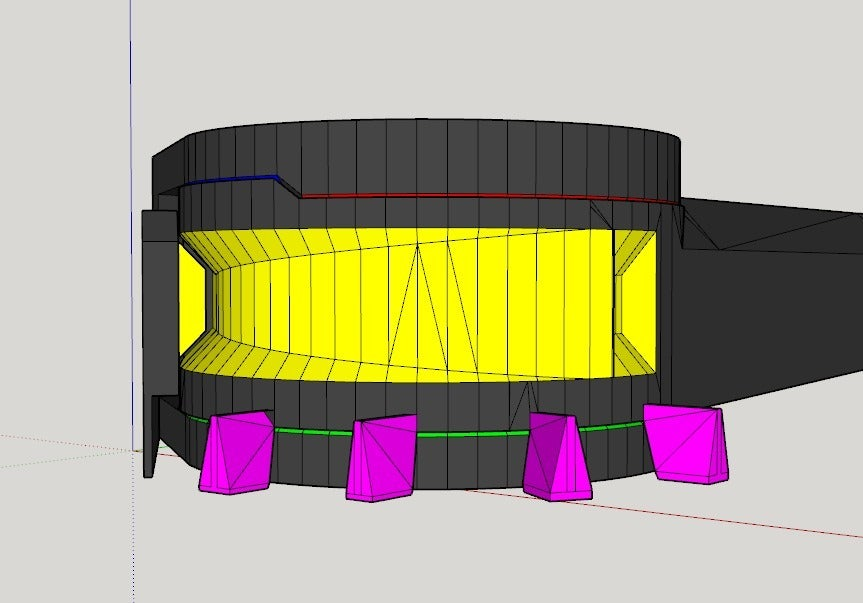Viewport: 863px width, 603px height.
Task: Select the vertical gray bracket on left side
Action: coord(159,308)
